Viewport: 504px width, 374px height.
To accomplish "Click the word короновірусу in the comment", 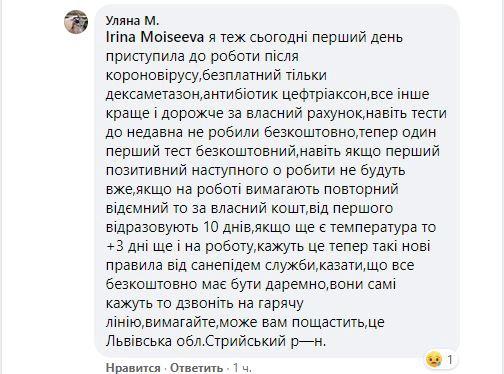I will [152, 76].
